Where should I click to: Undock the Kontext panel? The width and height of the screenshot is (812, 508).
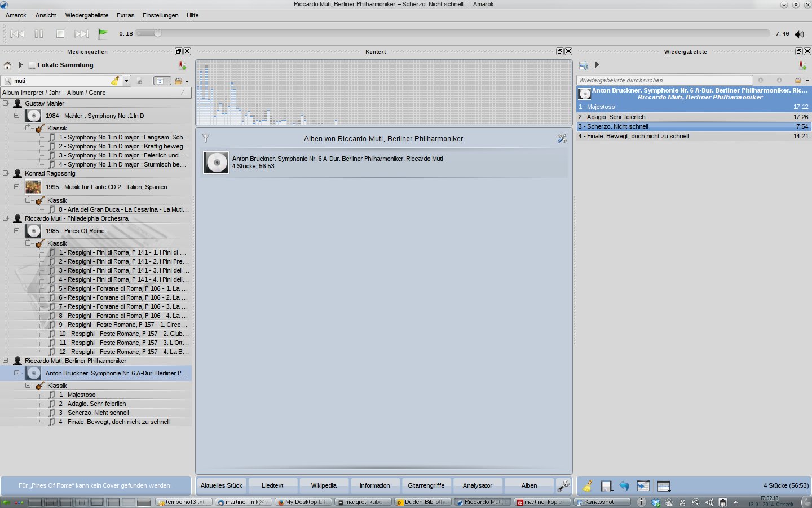[x=559, y=51]
